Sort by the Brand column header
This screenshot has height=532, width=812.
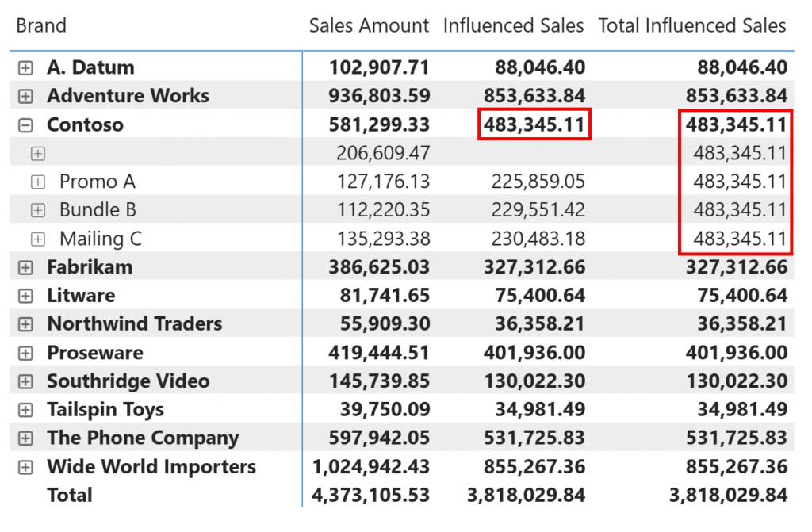pyautogui.click(x=41, y=26)
